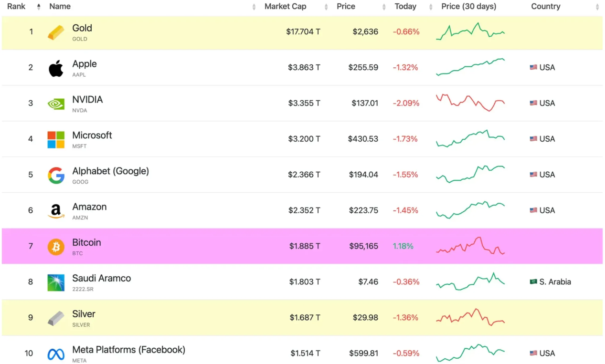Click the Amazon 30-day price chart
Viewport: 605px width, 364px height.
click(470, 210)
